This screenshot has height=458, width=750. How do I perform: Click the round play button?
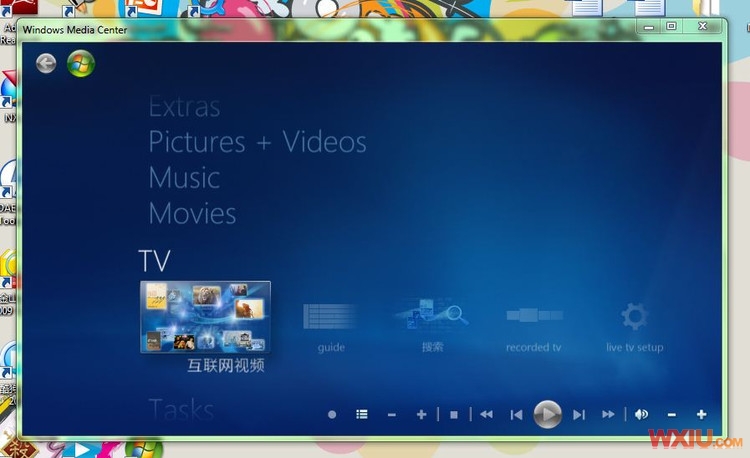(x=547, y=414)
